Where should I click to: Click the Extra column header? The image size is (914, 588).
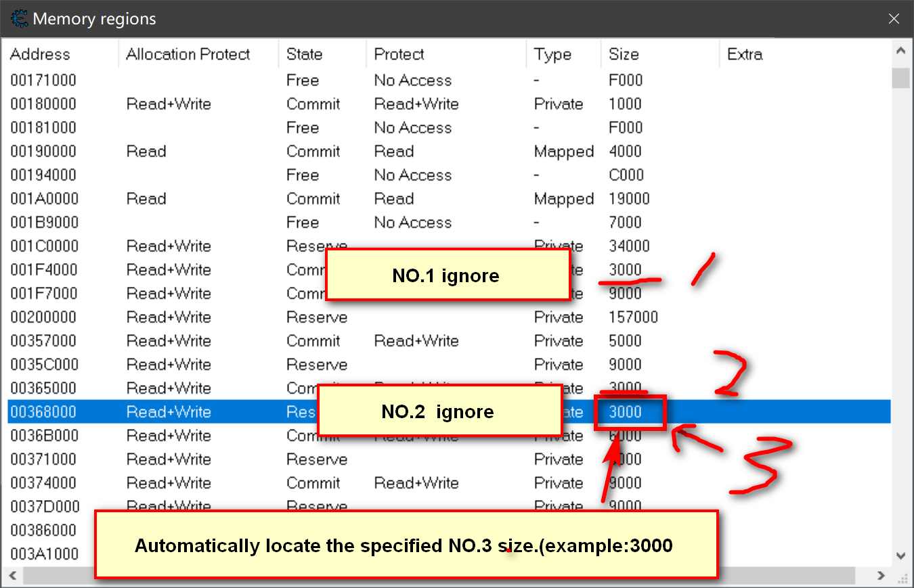(x=745, y=55)
